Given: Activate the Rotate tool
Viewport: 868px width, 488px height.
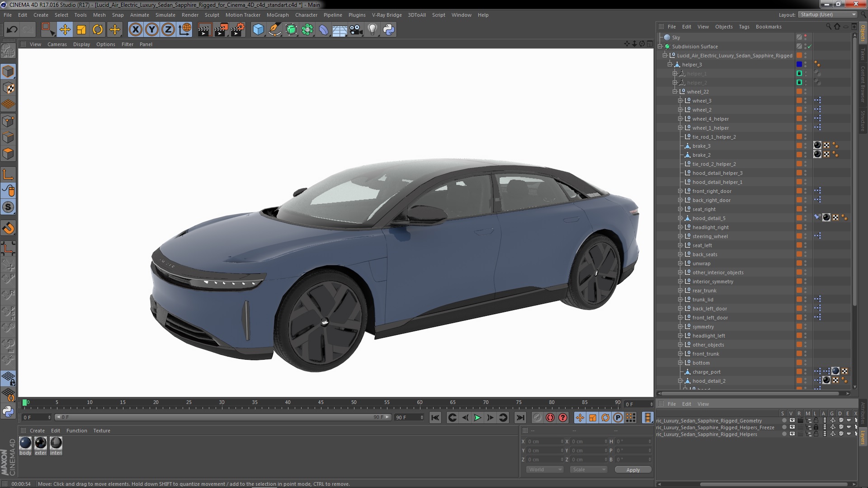Looking at the screenshot, I should (98, 30).
